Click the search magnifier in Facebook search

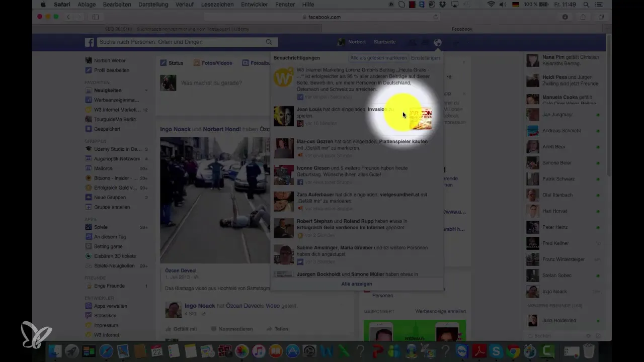[x=269, y=42]
